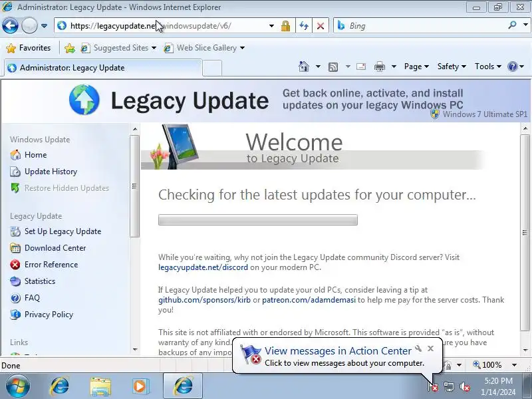The height and width of the screenshot is (399, 532).
Task: Click View messages in Action Center title
Action: pyautogui.click(x=338, y=350)
